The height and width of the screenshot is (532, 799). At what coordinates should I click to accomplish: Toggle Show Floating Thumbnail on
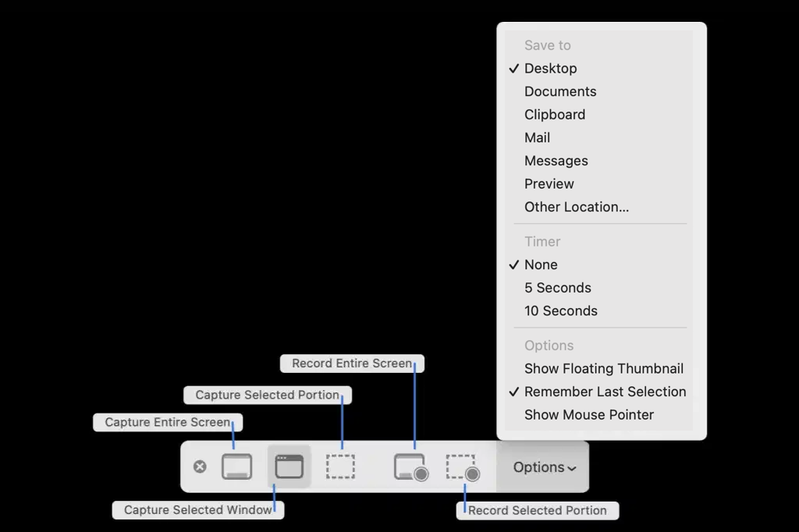coord(604,368)
